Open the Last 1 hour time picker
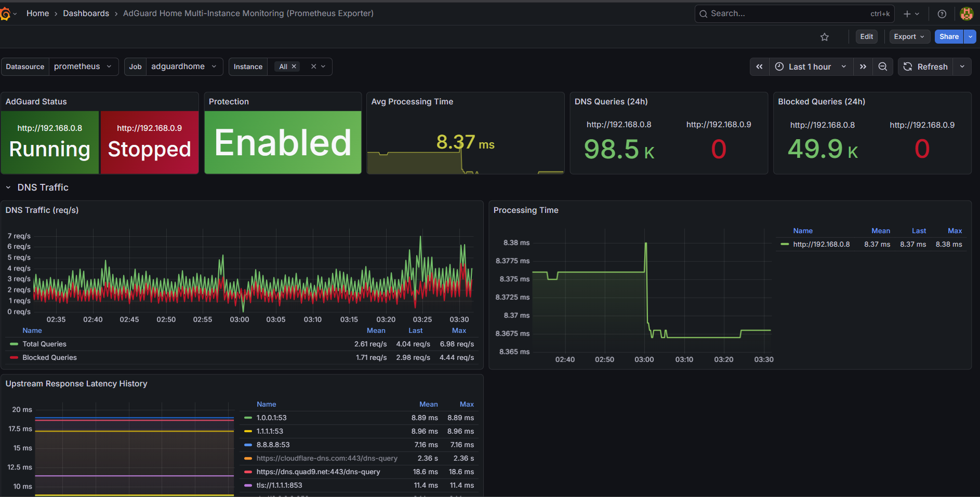 (811, 66)
